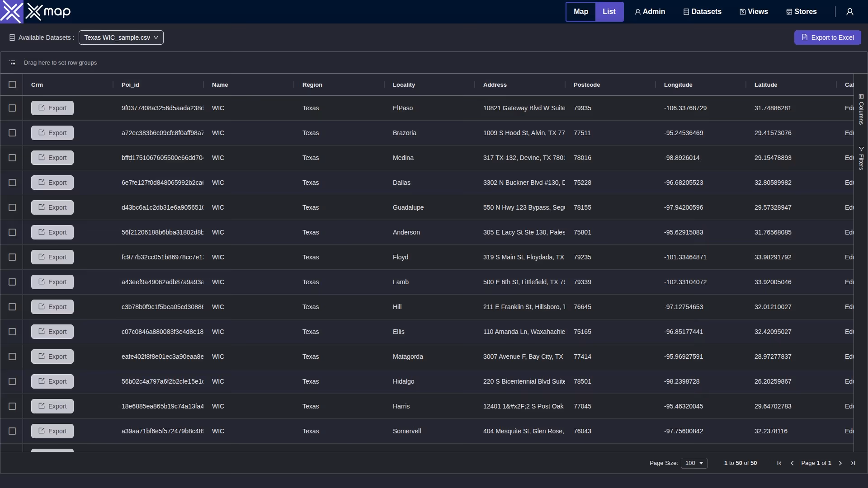The height and width of the screenshot is (488, 868).
Task: Click the row groups list icon
Action: point(12,63)
